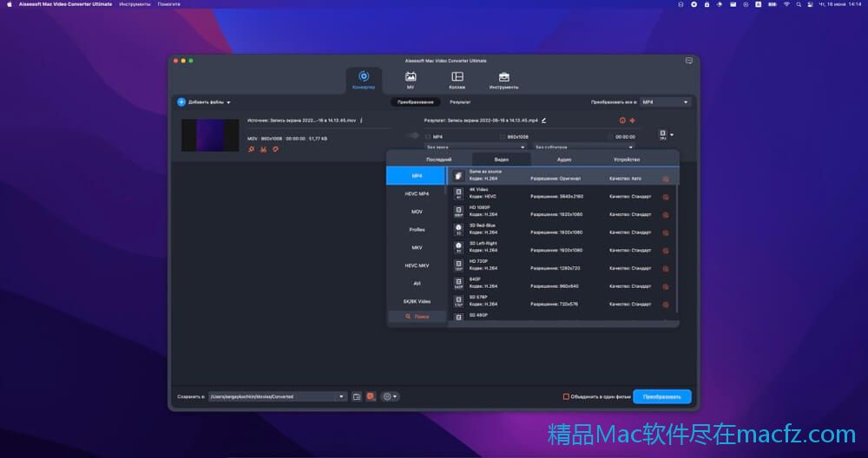Screen dimensions: 868x458
Task: Open the settings gear dropdown at bottom
Action: click(x=390, y=396)
